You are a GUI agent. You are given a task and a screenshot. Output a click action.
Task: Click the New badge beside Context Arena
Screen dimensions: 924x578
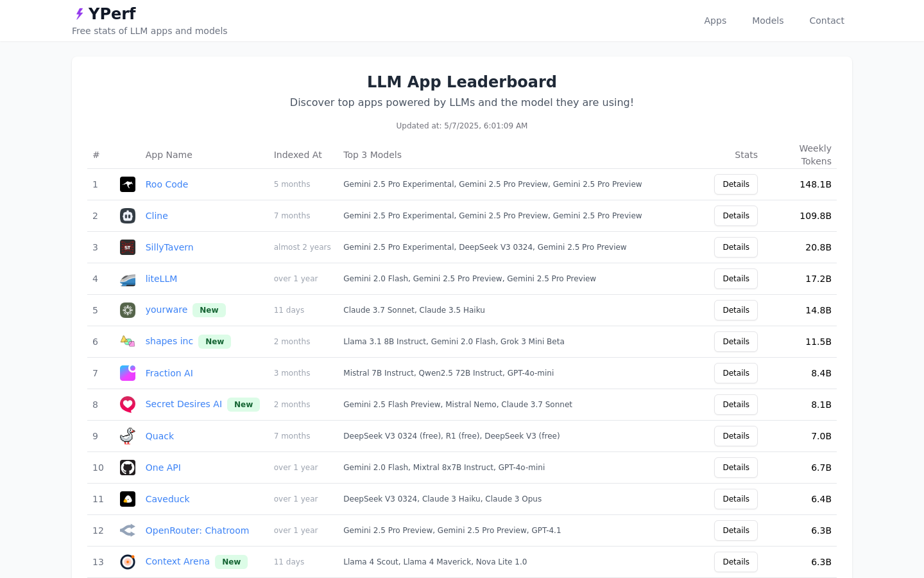pyautogui.click(x=232, y=562)
